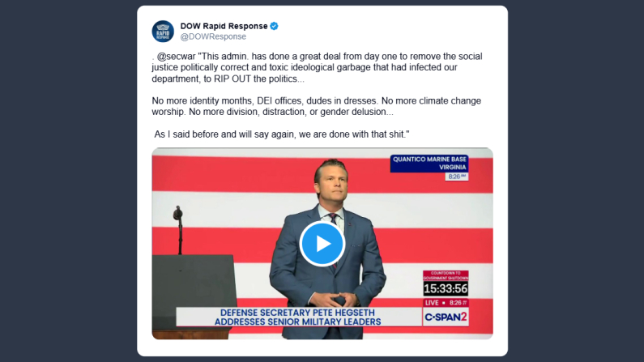Viewport: 644px width, 362px height.
Task: Click the Defense Secretary caption banner
Action: pyautogui.click(x=298, y=317)
